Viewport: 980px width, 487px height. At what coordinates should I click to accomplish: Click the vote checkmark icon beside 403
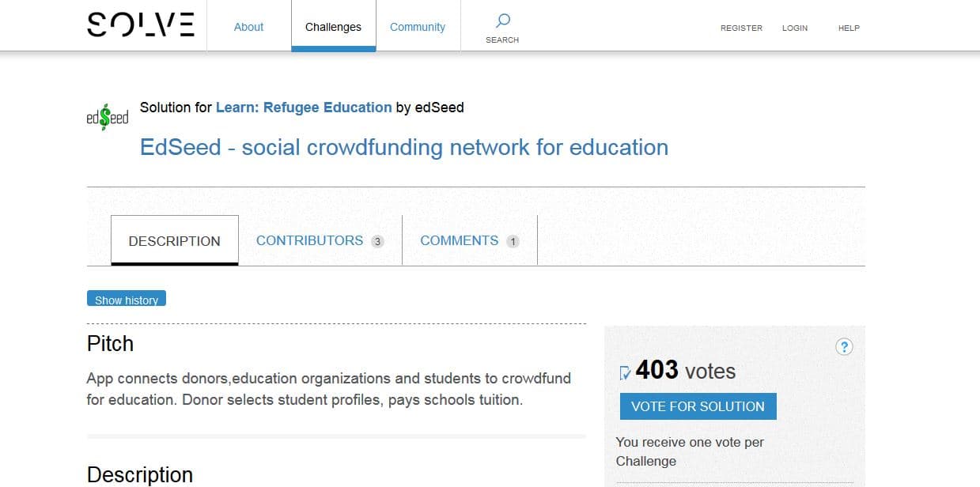(625, 372)
